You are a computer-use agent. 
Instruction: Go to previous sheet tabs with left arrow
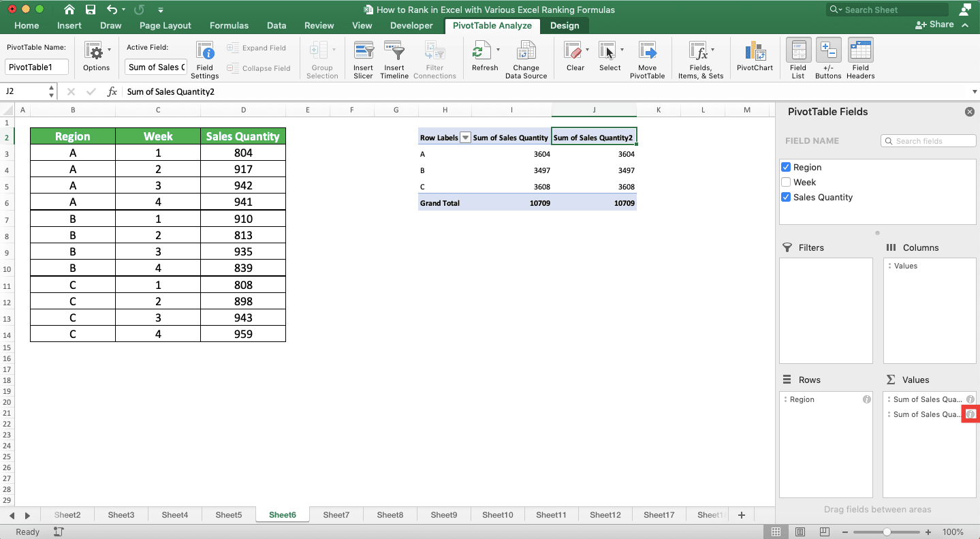point(12,515)
